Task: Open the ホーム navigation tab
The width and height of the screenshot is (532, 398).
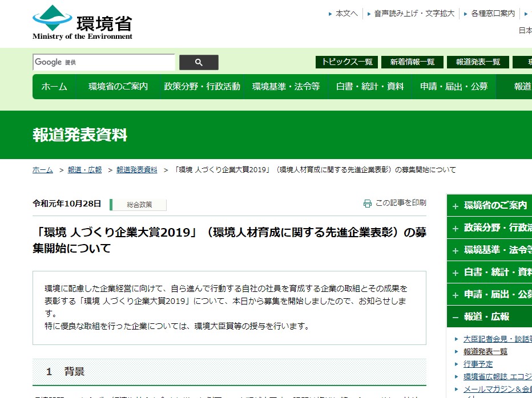Action: point(54,87)
